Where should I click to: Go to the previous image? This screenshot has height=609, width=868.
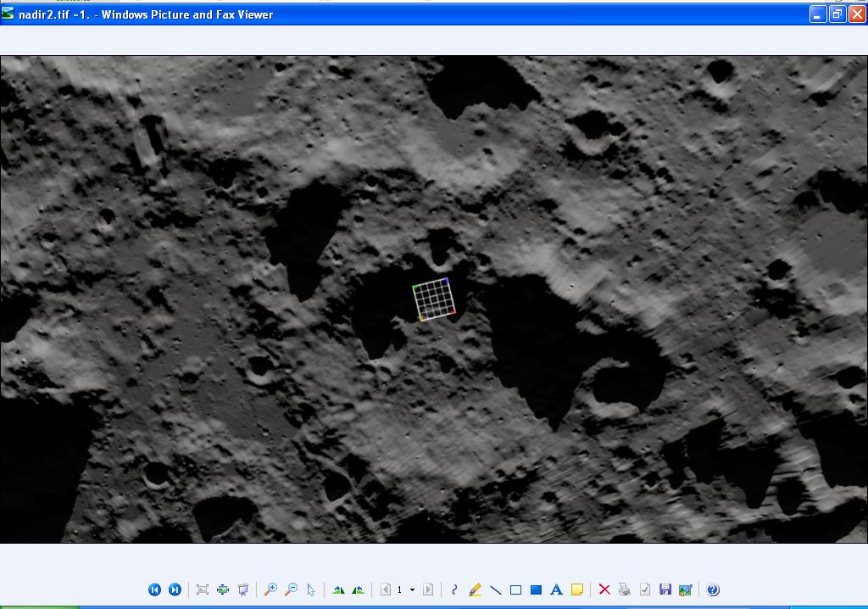(154, 589)
